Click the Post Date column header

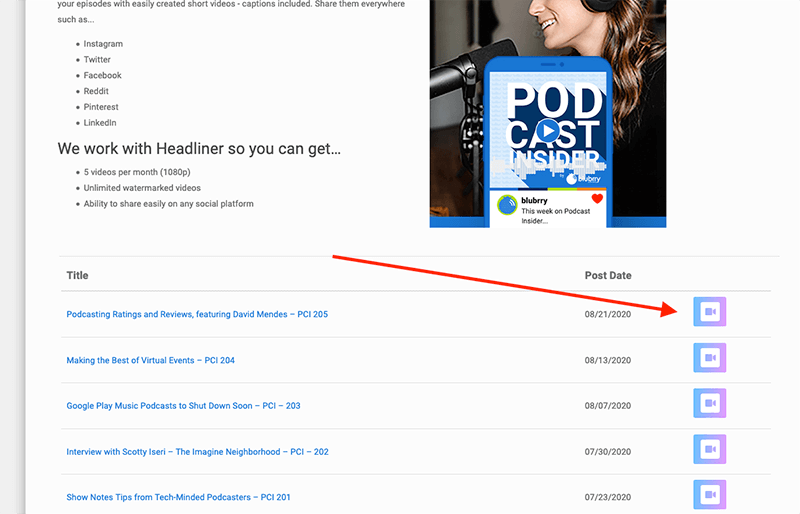pos(608,276)
